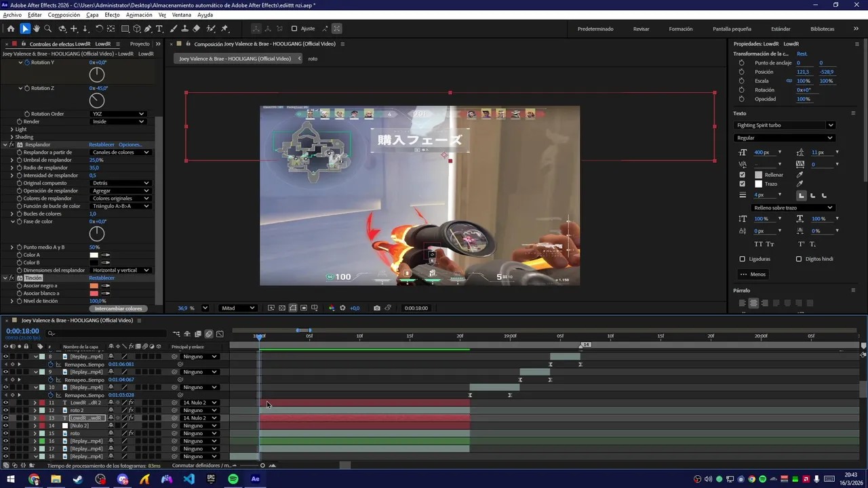Click the Menos button in Texto

pyautogui.click(x=753, y=274)
